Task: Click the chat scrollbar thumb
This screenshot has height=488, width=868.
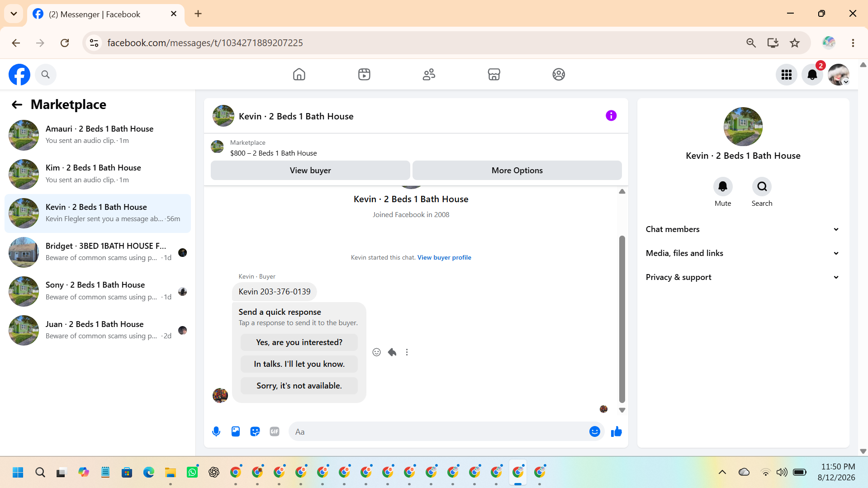Action: 622,319
